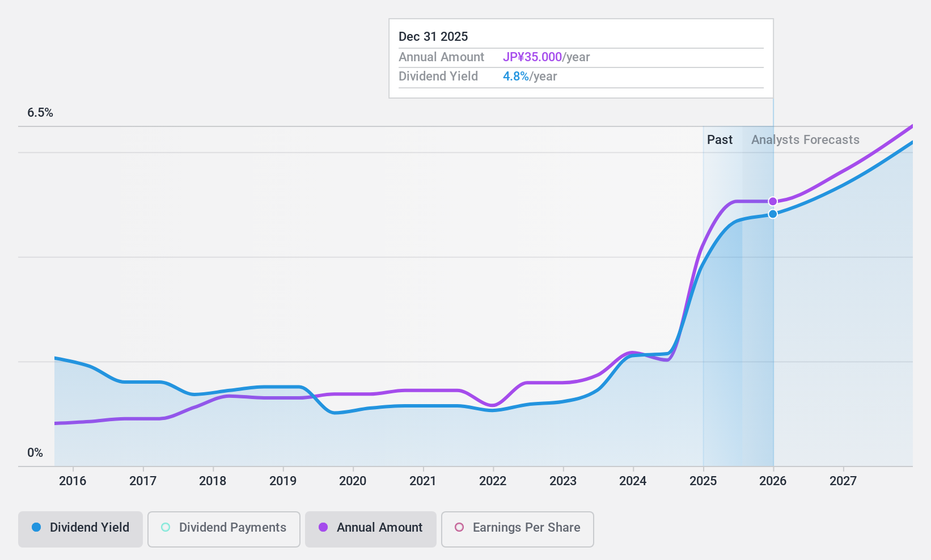Click the Past region label
This screenshot has height=560, width=931.
pos(720,140)
